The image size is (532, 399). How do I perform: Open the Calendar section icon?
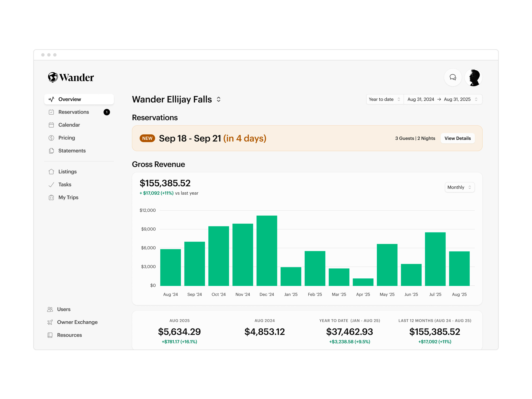point(51,125)
